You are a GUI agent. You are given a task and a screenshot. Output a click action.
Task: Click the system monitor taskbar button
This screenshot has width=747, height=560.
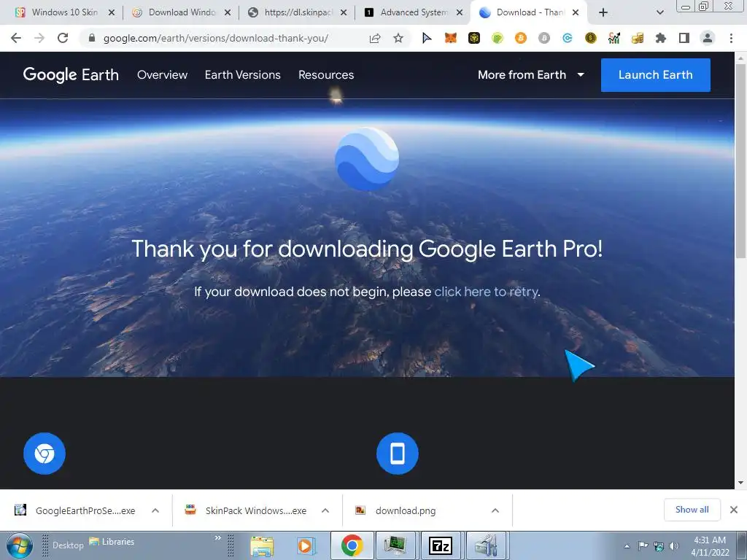coord(396,545)
